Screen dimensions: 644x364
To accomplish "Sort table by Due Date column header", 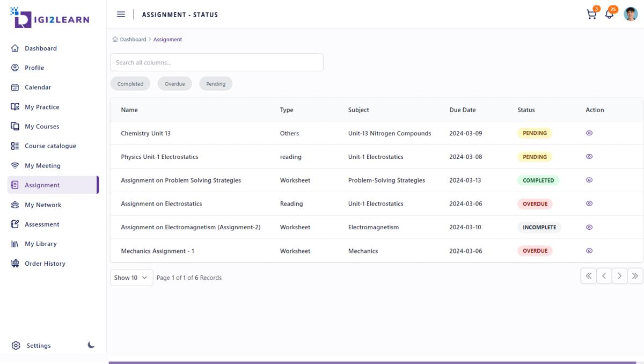I will [x=462, y=110].
